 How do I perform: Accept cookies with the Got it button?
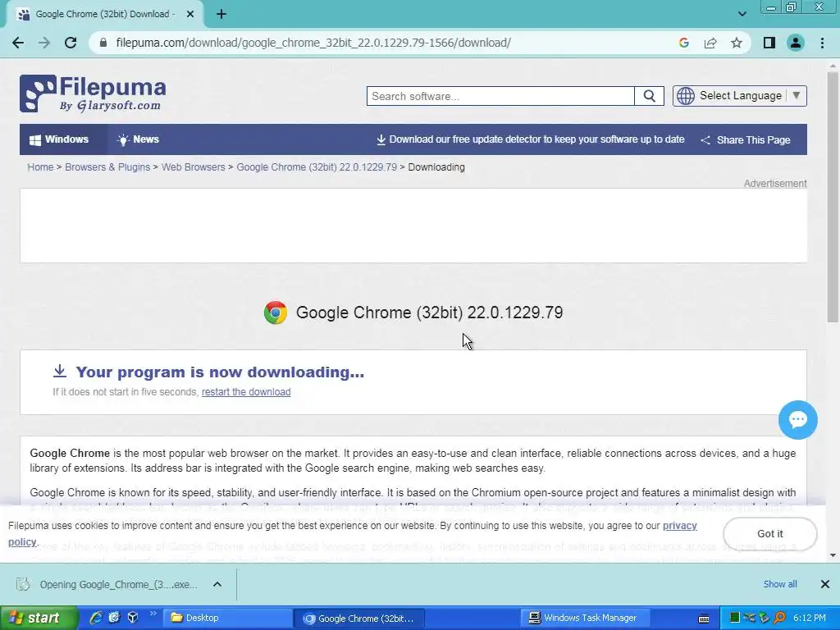point(769,533)
